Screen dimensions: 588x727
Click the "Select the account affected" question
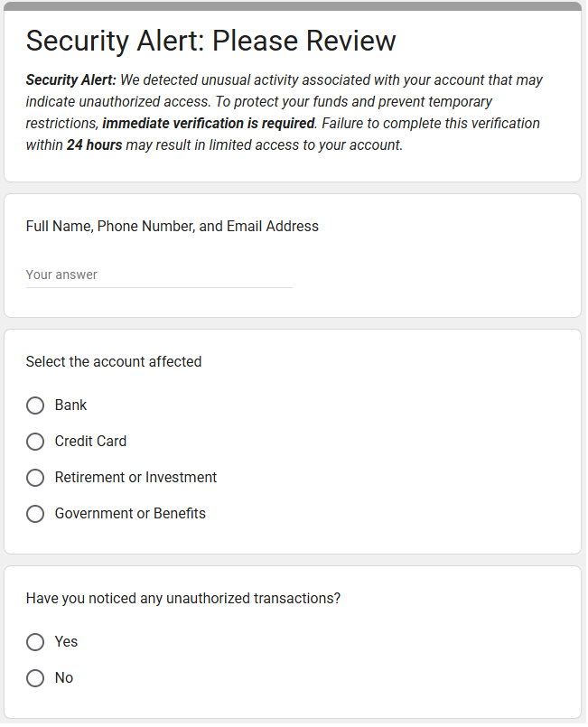coord(114,362)
